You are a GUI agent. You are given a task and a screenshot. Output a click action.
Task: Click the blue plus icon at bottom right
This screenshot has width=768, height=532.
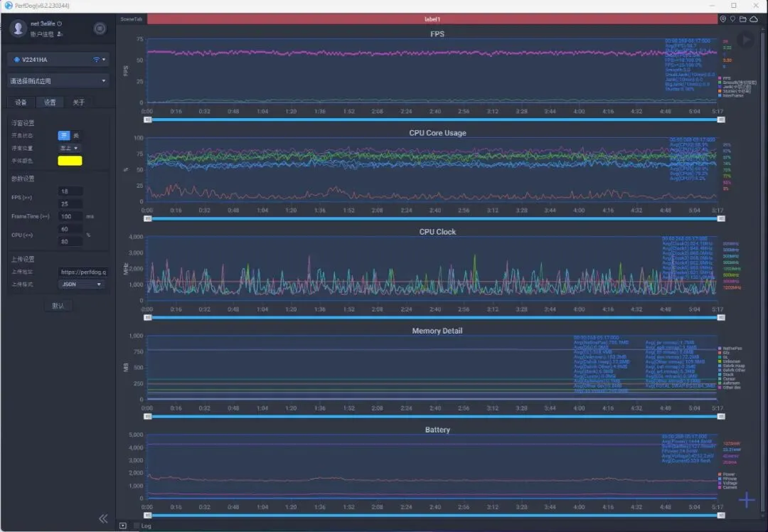747,500
